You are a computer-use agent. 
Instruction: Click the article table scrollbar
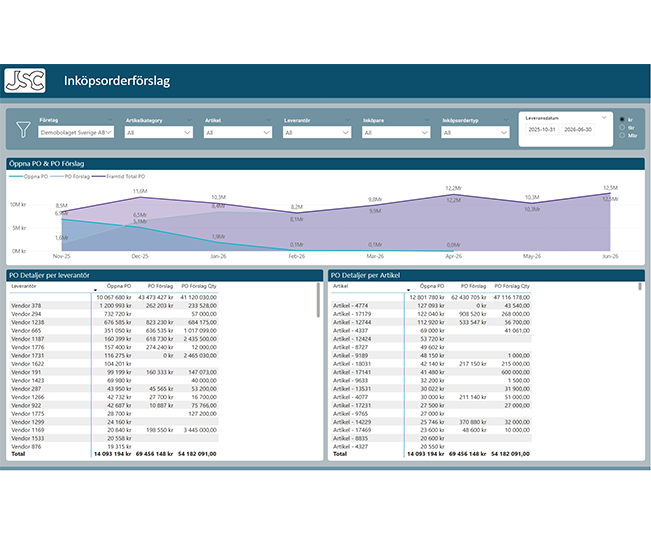point(640,286)
